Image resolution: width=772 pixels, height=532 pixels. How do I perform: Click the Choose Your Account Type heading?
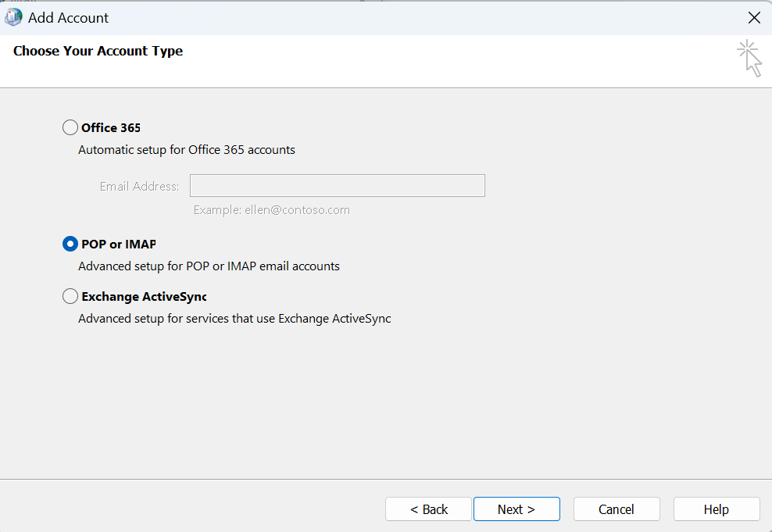98,51
